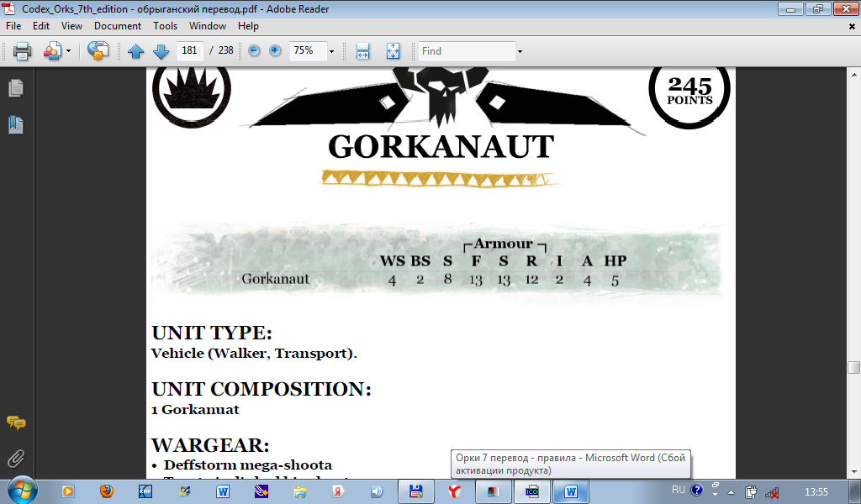This screenshot has height=504, width=861.
Task: Click the power plug tray icon
Action: click(751, 492)
